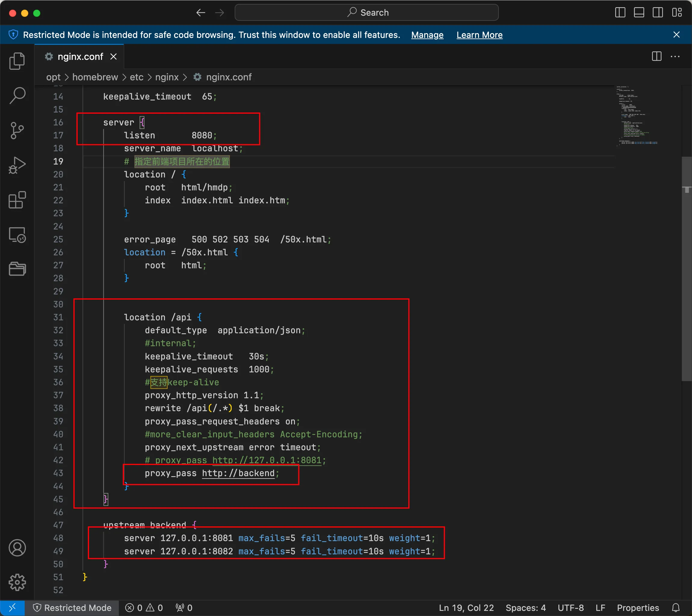The height and width of the screenshot is (616, 692).
Task: Click the gear icon in nginx.conf tab
Action: coord(49,57)
